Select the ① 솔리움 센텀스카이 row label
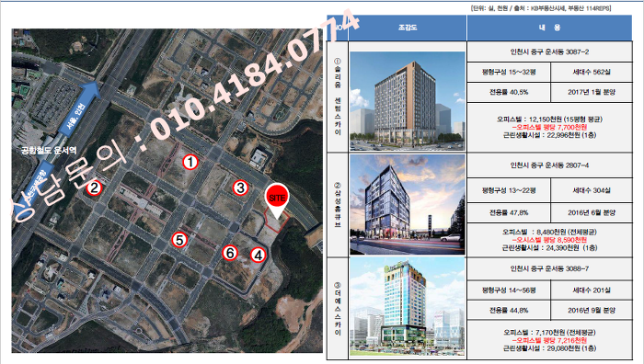 tap(338, 97)
